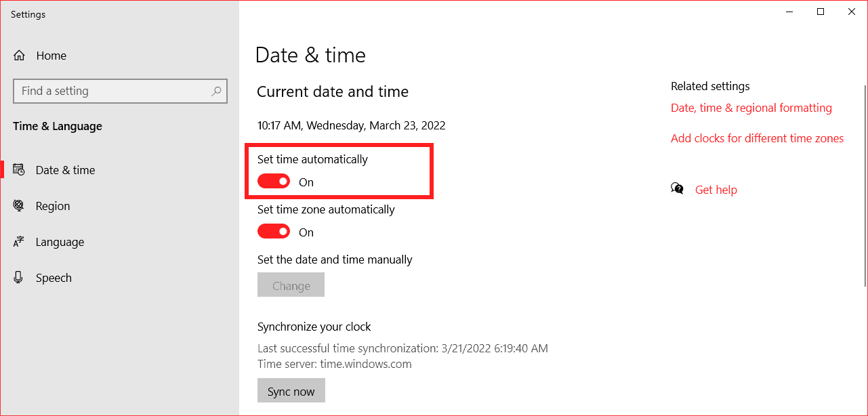The width and height of the screenshot is (868, 416).
Task: Click the Get help link
Action: (716, 189)
